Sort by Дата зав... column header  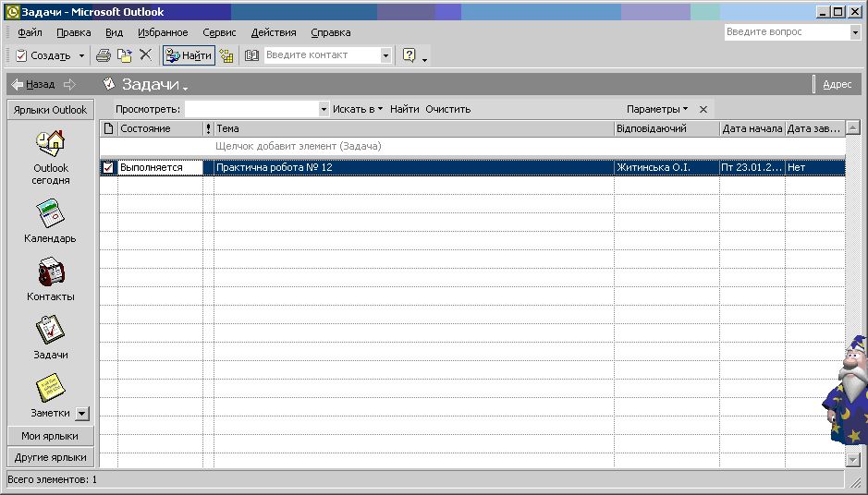[x=815, y=128]
